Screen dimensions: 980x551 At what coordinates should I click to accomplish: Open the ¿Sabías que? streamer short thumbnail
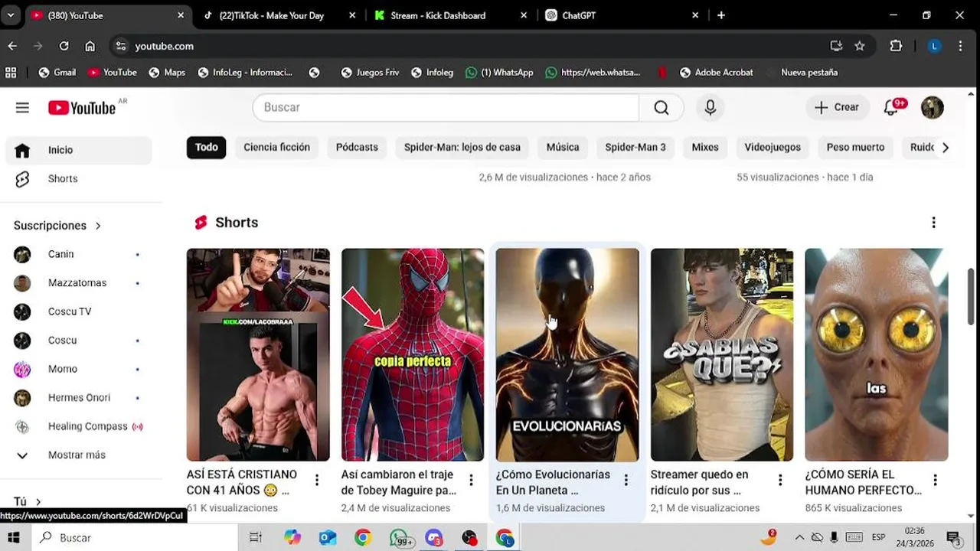[x=722, y=354]
